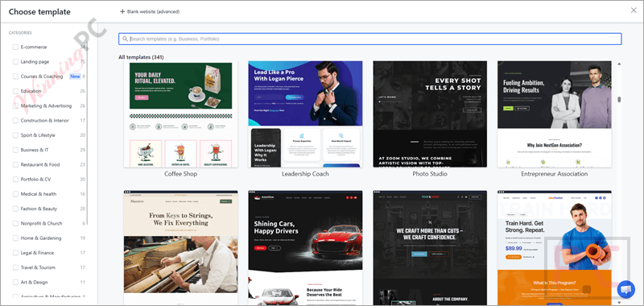Check Portfolio & CV category box
The width and height of the screenshot is (644, 306).
click(15, 180)
